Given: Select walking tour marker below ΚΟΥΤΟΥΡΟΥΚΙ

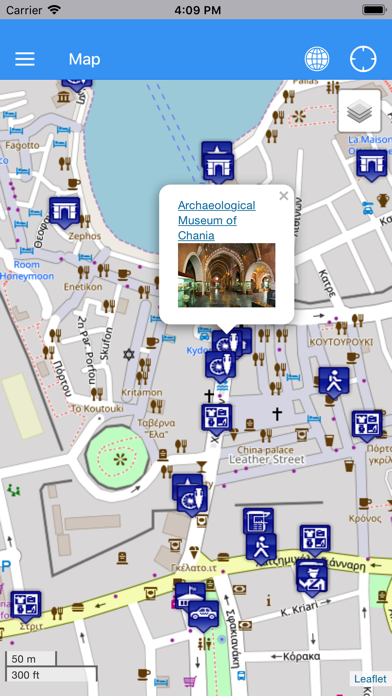Looking at the screenshot, I should tap(334, 382).
